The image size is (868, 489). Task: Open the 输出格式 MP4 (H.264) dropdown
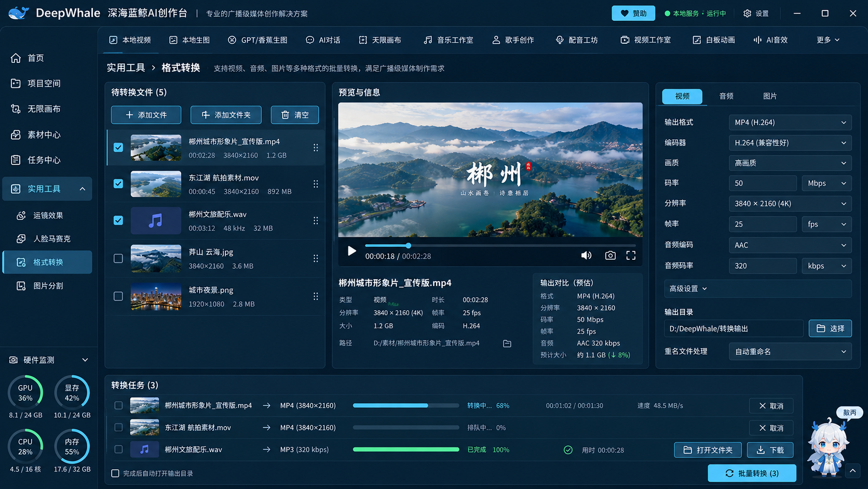[790, 123]
